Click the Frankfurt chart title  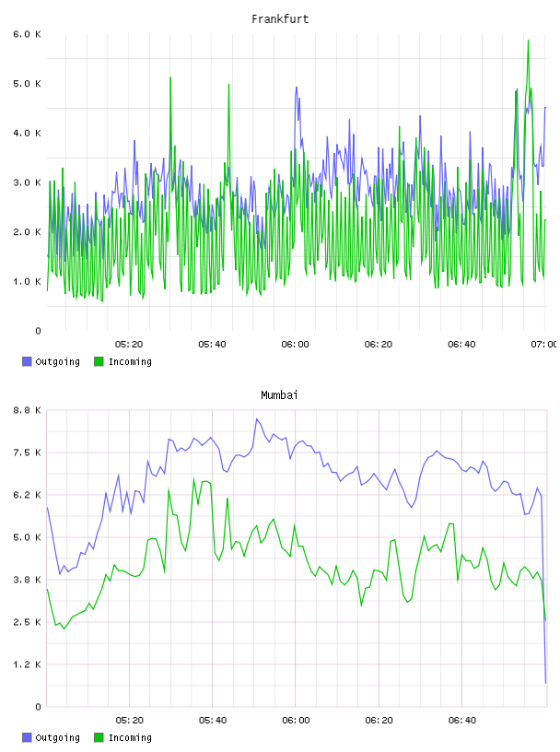(x=280, y=19)
